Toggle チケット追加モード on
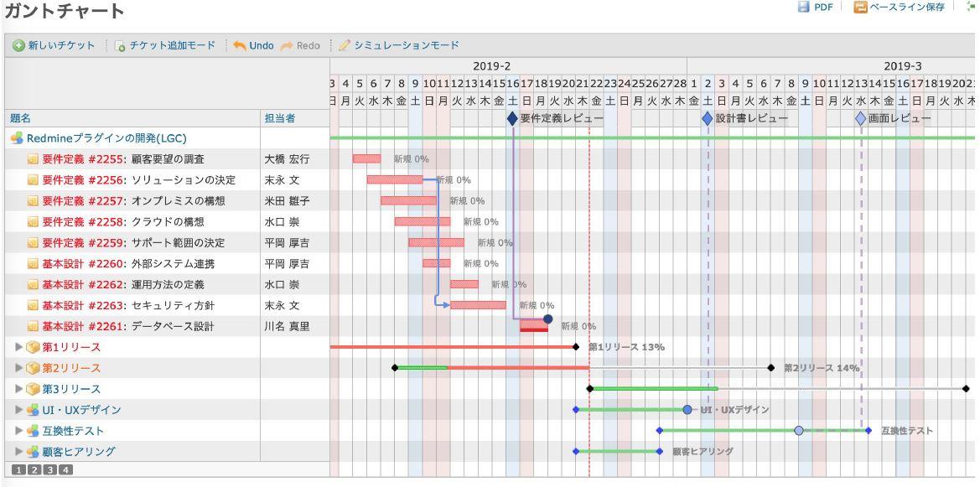Viewport: 980px width, 487px height. coord(163,44)
